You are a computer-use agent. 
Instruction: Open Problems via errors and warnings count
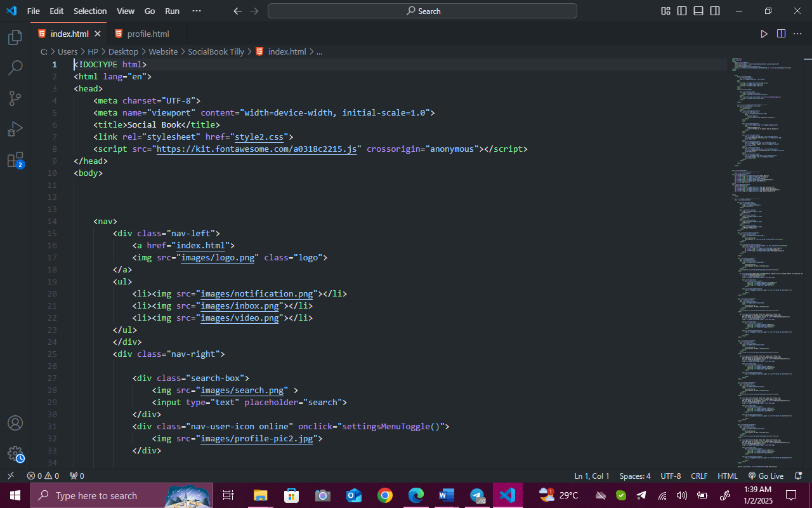(x=43, y=476)
